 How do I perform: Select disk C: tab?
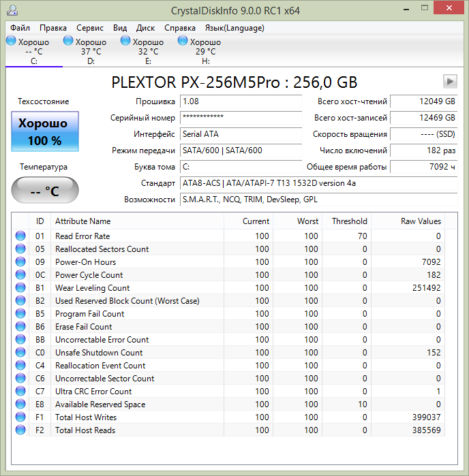33,50
